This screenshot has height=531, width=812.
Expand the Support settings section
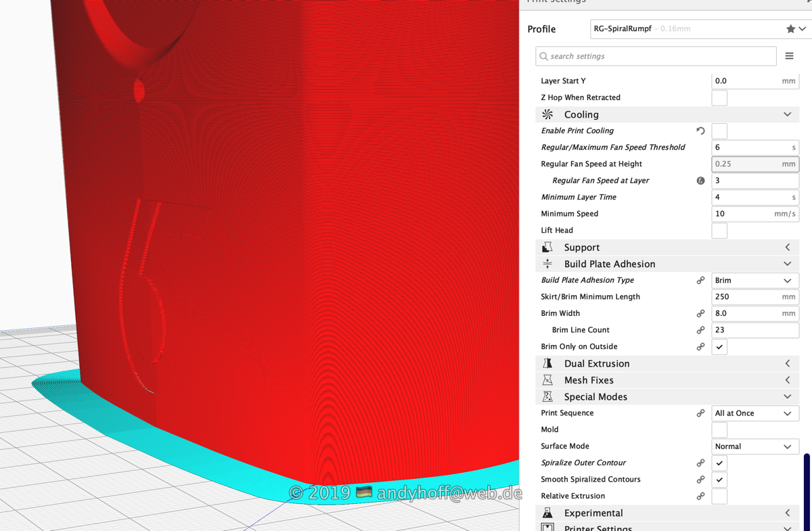(x=667, y=248)
